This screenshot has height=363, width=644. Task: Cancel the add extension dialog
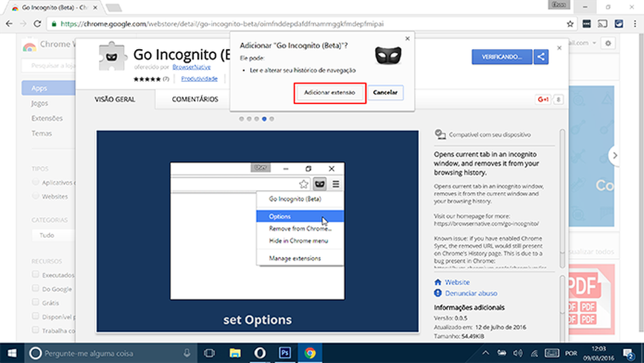(385, 92)
